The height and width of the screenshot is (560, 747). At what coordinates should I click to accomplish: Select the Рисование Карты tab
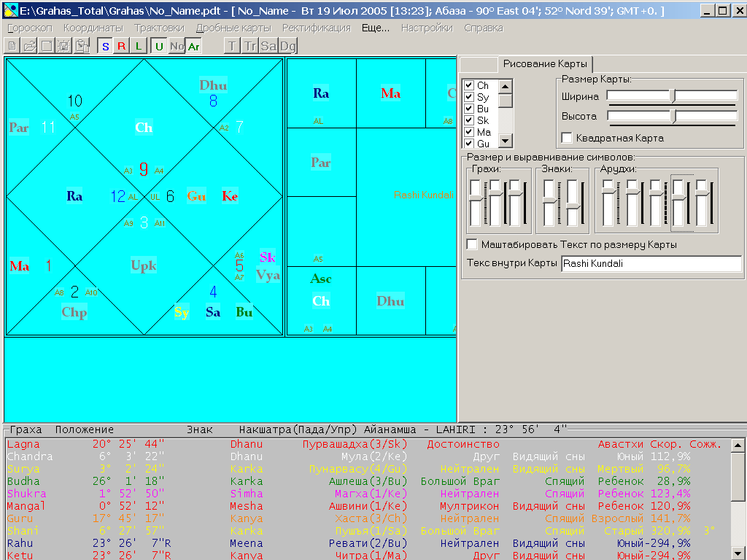[545, 64]
